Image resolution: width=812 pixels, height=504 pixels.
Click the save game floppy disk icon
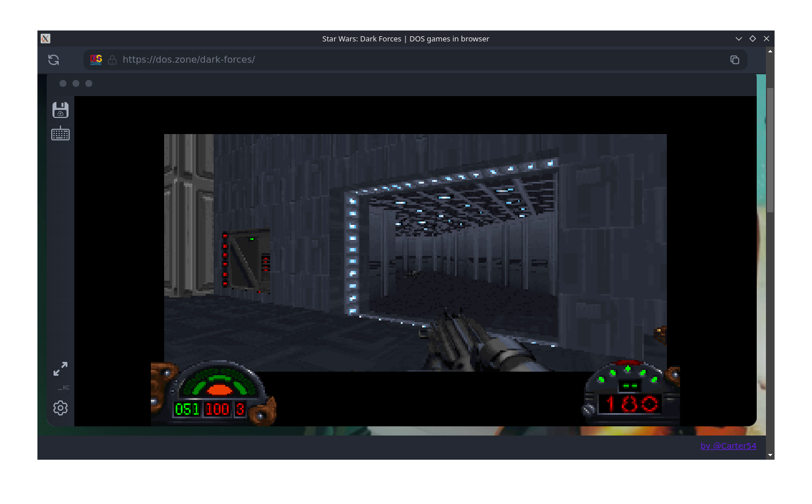60,110
